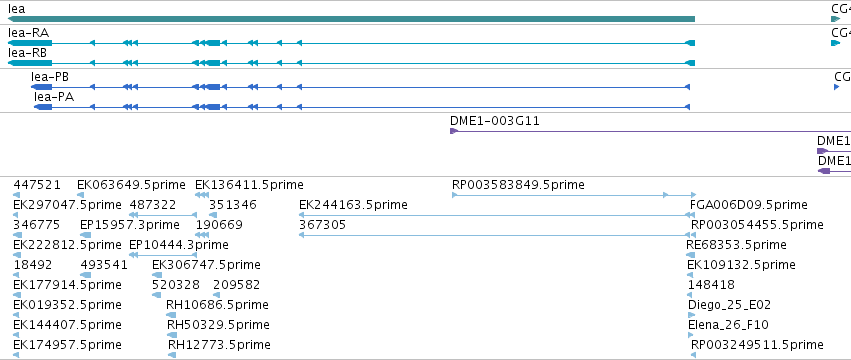Click the lea-RB transcript label

27,53
